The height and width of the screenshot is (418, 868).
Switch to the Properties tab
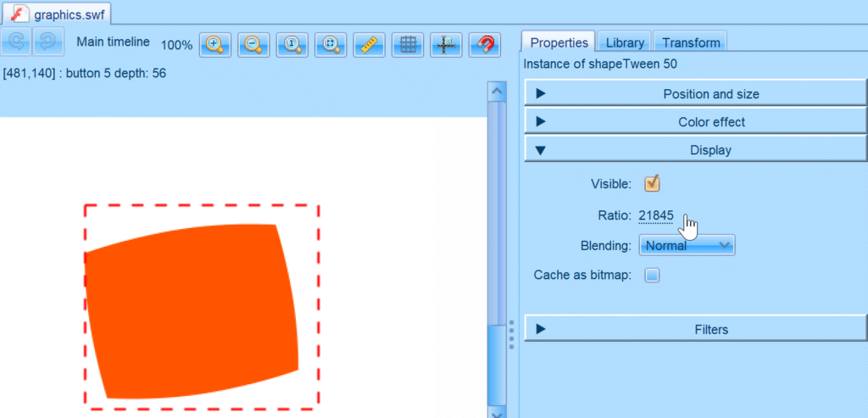(559, 42)
